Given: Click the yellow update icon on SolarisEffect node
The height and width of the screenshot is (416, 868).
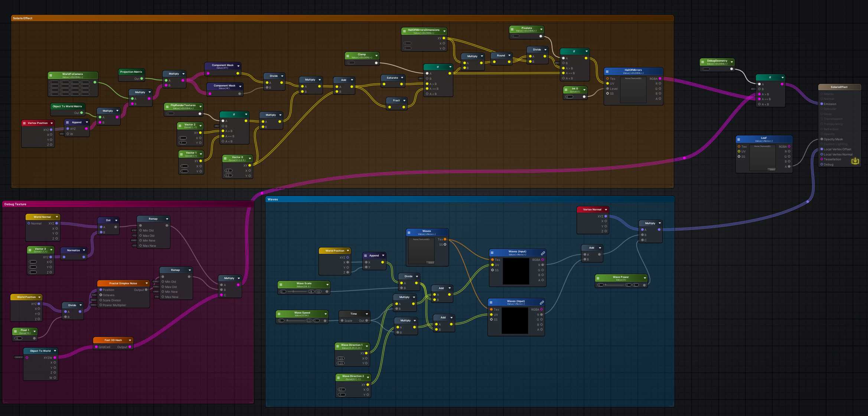Looking at the screenshot, I should (855, 161).
